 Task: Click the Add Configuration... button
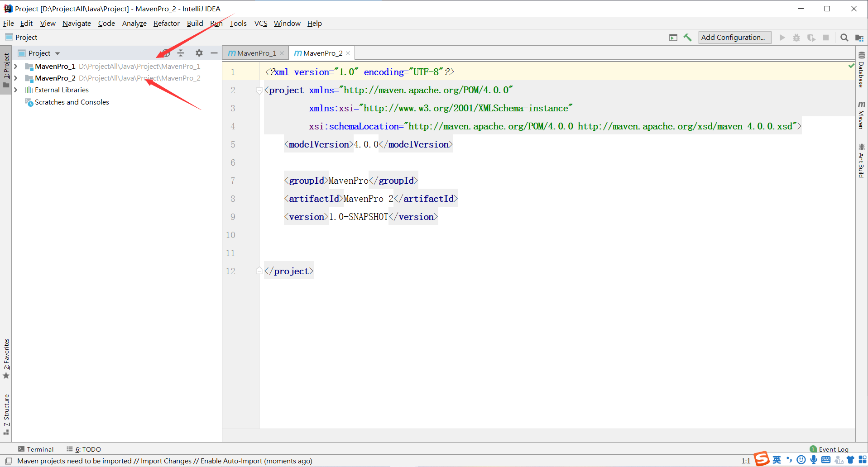(x=734, y=38)
